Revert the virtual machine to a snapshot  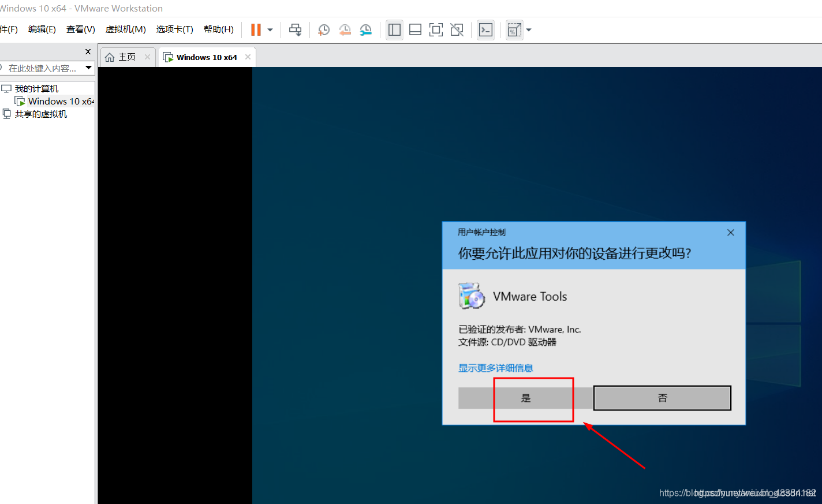pyautogui.click(x=345, y=30)
